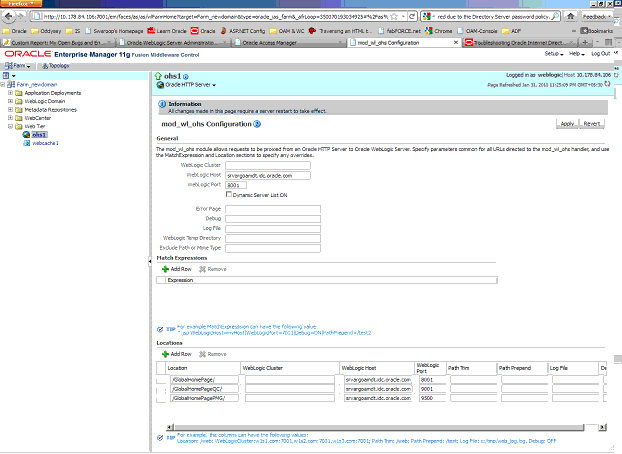Screen dimensions: 622x454
Task: Select ohs1 node in Web Tier
Action: [39, 135]
